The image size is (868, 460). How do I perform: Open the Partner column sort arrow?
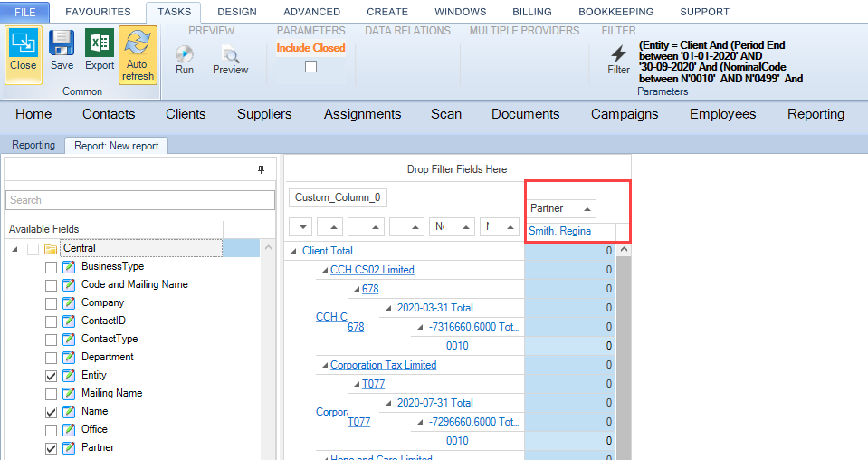click(587, 209)
